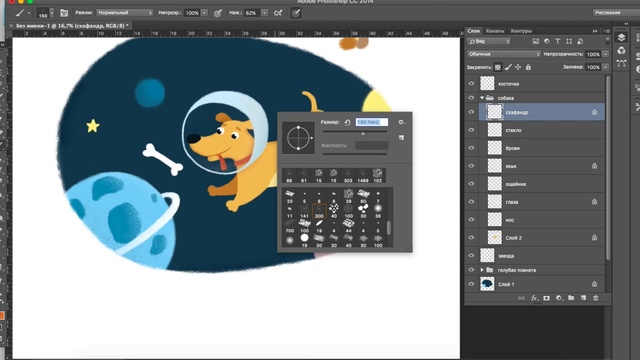Viewport: 640px width, 360px height.
Task: Open the brush panel toggle icon in options bar
Action: click(x=64, y=13)
